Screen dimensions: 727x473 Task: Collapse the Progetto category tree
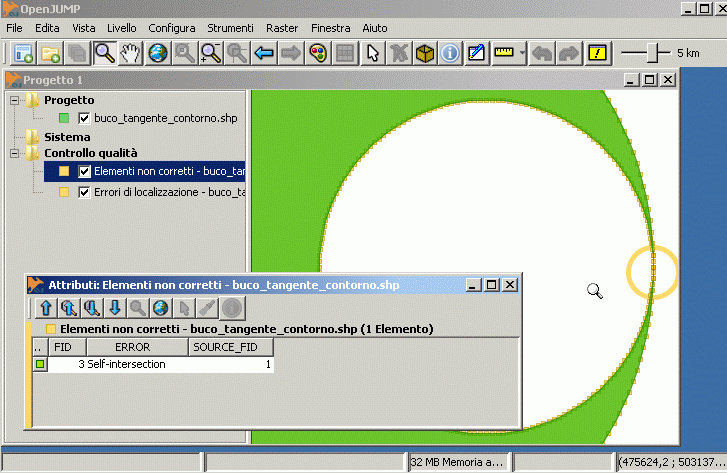15,100
